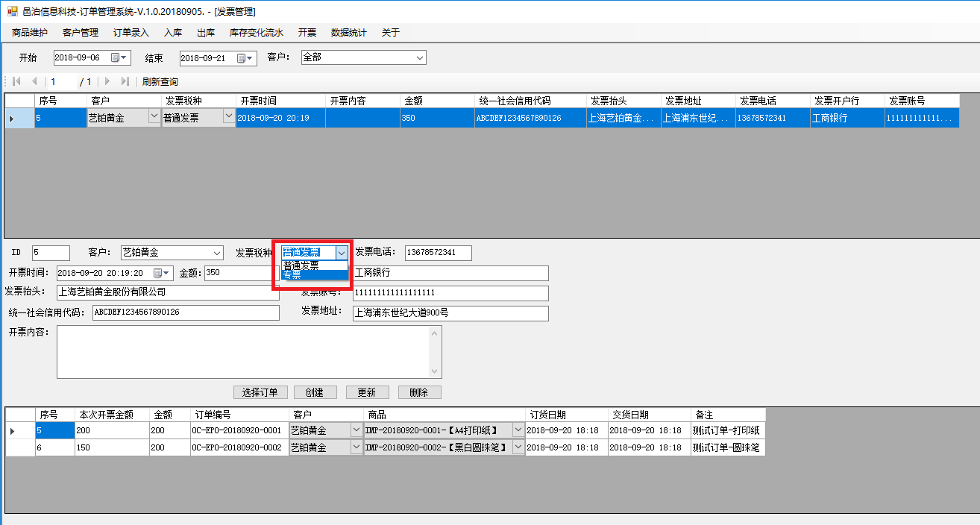Open the 关于 menu

391,32
